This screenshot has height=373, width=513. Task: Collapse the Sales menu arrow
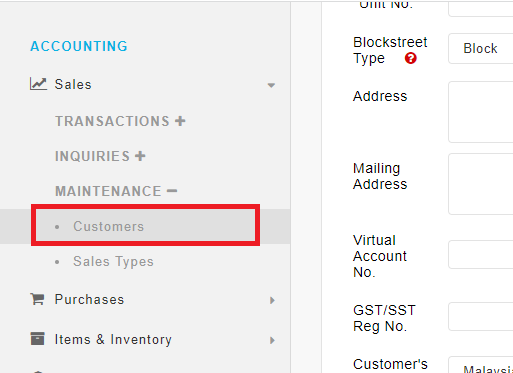pos(271,85)
